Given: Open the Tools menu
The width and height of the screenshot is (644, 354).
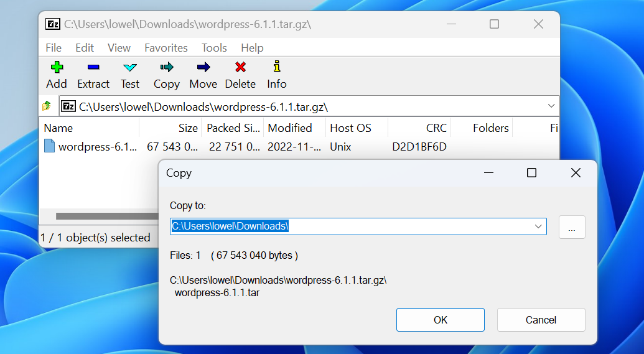Looking at the screenshot, I should click(214, 48).
